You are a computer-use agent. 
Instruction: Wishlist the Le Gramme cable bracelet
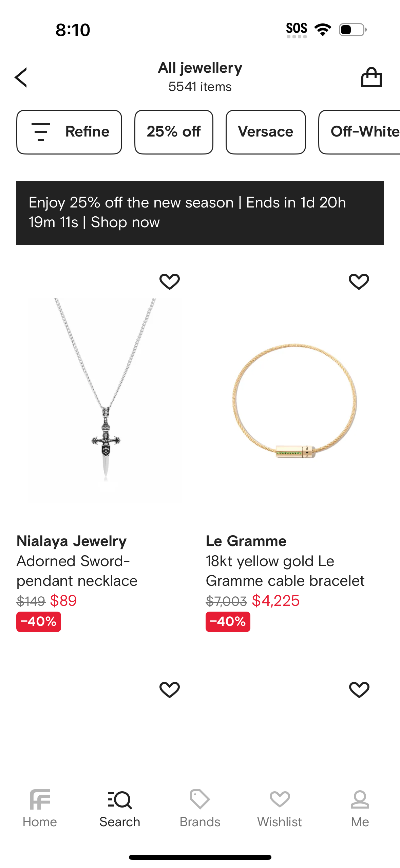pyautogui.click(x=359, y=282)
